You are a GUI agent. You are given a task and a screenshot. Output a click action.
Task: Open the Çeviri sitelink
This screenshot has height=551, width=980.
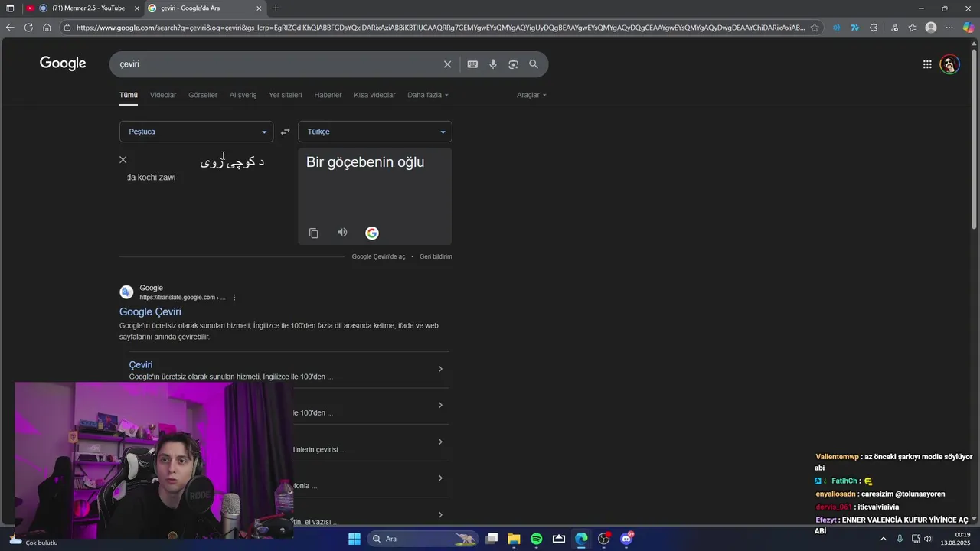(141, 365)
